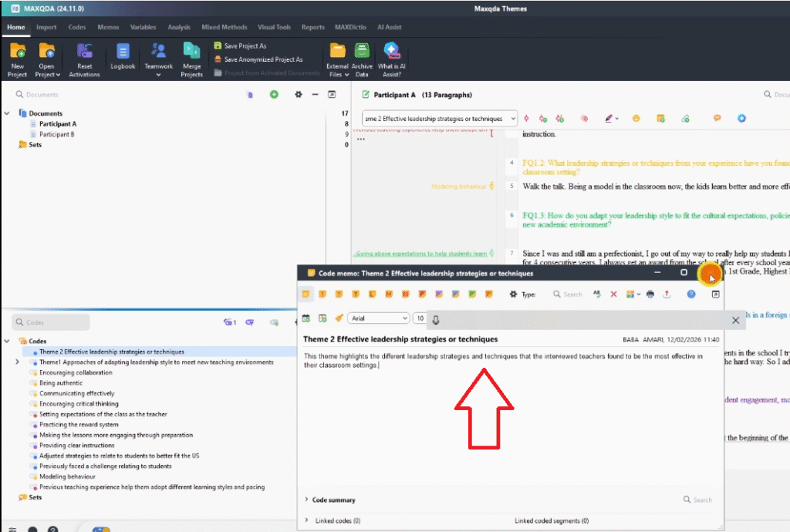Select Participant B in Documents list
This screenshot has width=790, height=532.
[x=57, y=134]
